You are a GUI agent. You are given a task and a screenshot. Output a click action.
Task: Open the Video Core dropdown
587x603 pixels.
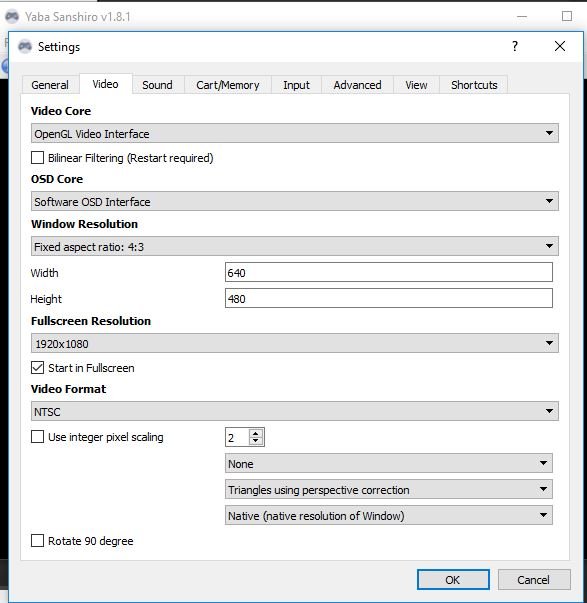(295, 133)
